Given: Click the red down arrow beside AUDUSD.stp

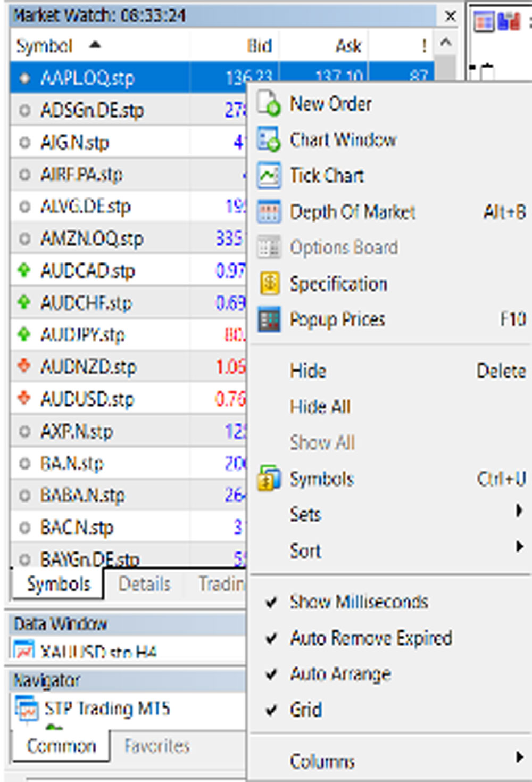Looking at the screenshot, I should pyautogui.click(x=24, y=398).
